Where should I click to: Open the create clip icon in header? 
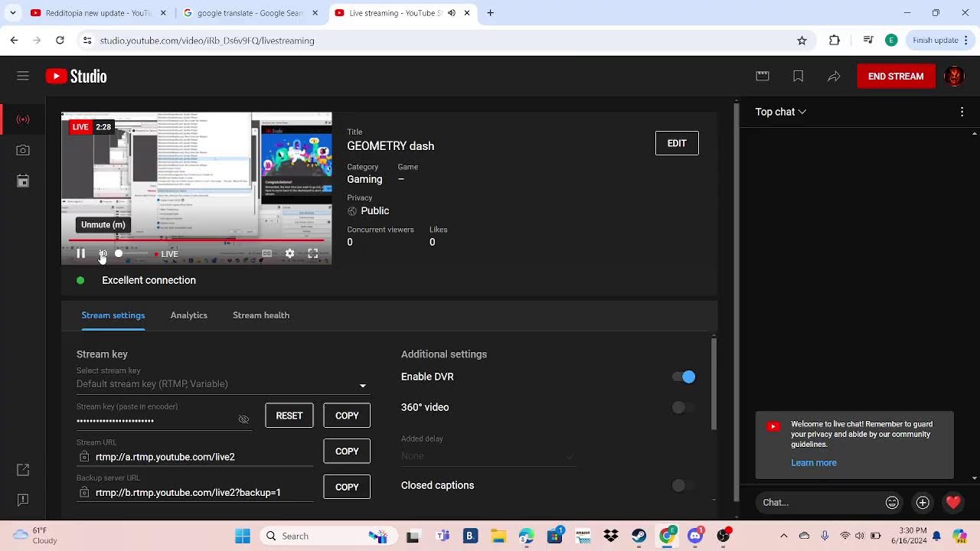click(763, 76)
